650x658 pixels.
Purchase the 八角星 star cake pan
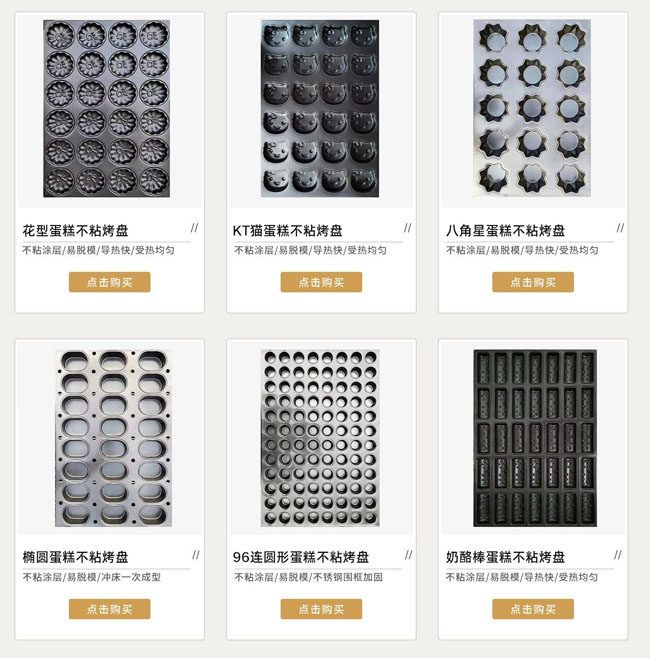pos(533,282)
